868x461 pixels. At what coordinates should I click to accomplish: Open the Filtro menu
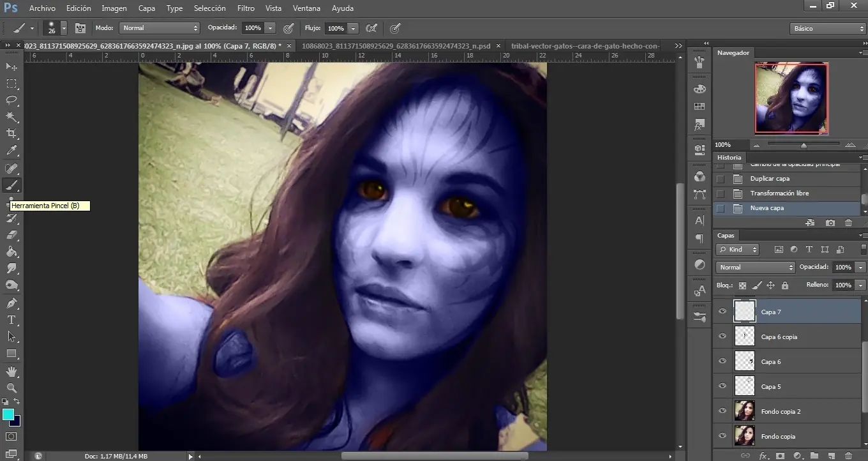pos(246,8)
